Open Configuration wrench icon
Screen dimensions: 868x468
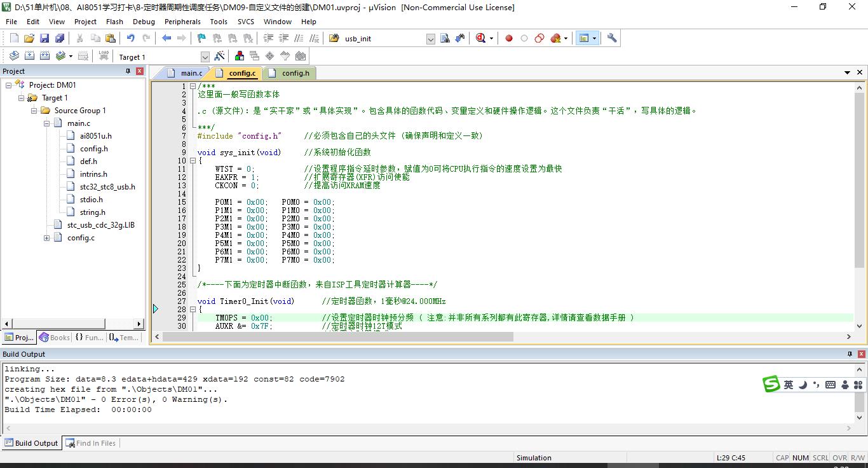point(612,38)
